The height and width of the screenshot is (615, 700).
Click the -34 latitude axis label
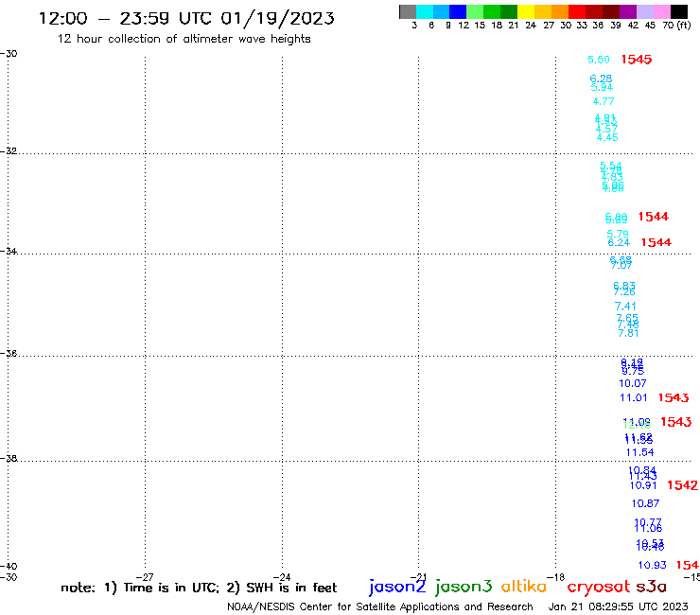click(9, 251)
